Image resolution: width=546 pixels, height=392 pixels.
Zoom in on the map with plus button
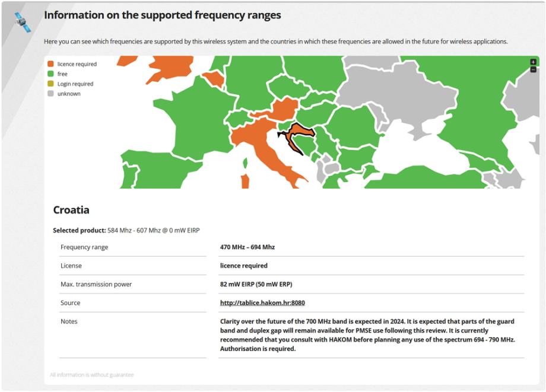click(x=533, y=62)
